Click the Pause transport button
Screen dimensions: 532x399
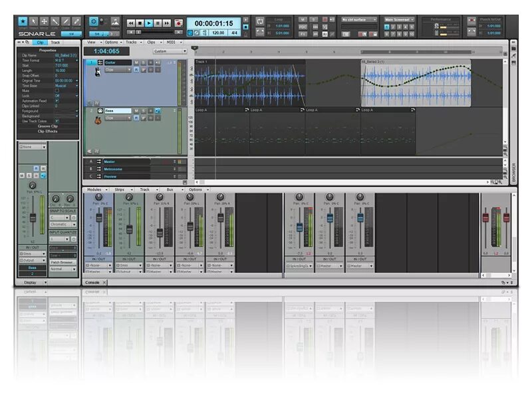158,23
